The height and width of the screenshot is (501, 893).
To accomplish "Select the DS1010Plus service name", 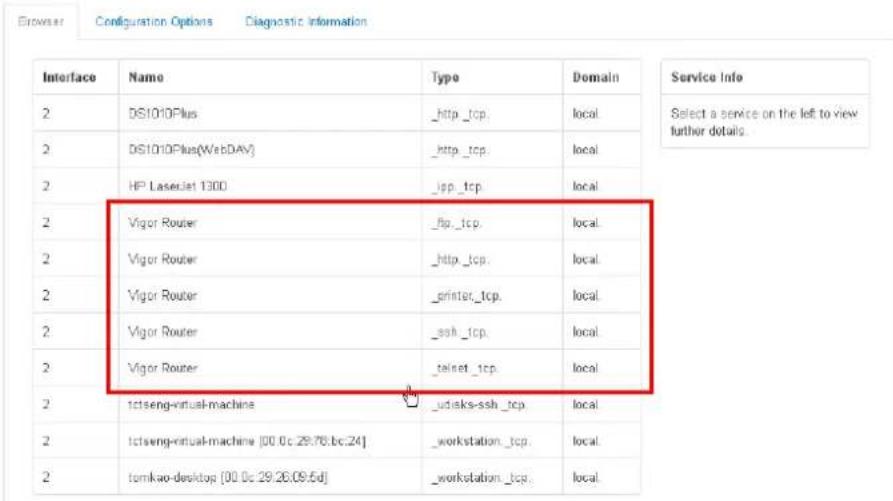I will click(163, 114).
